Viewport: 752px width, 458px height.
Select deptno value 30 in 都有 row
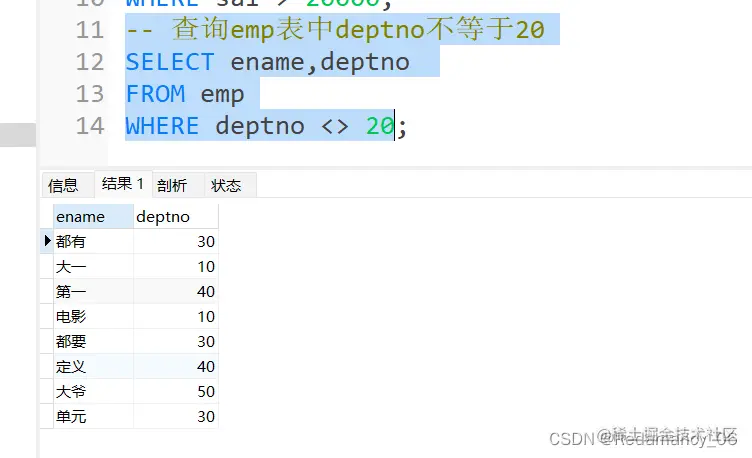coord(176,241)
